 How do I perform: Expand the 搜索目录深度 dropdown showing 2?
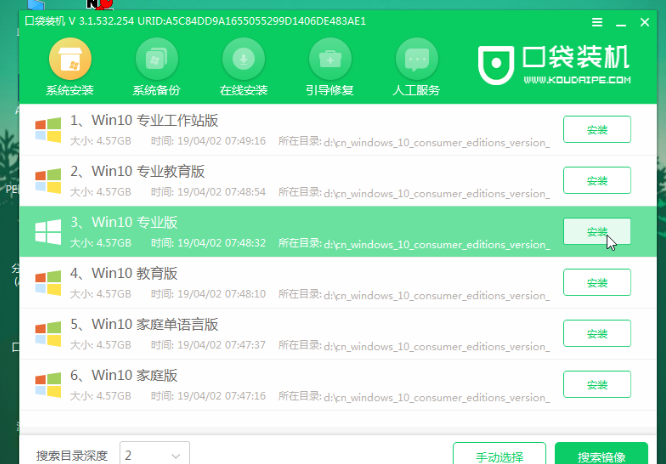point(155,454)
